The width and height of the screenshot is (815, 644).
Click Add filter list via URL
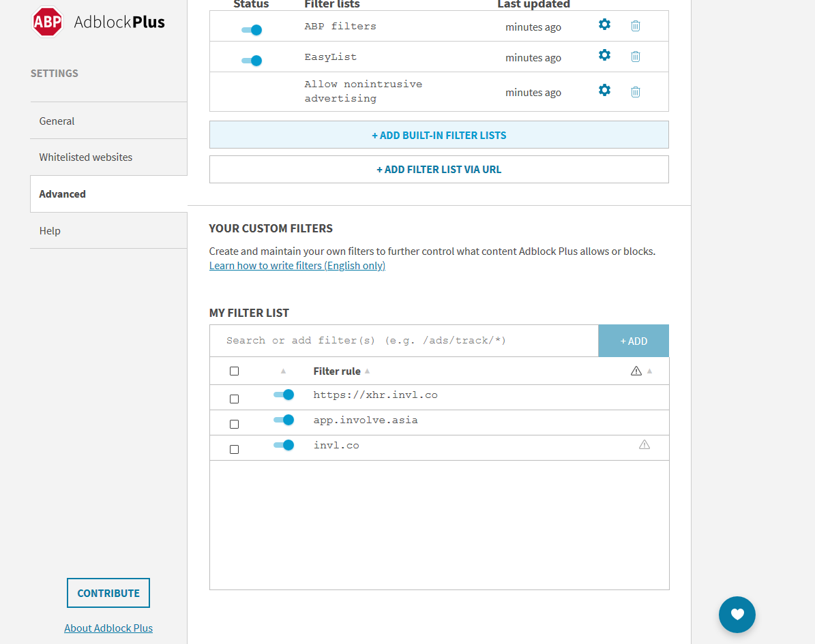coord(439,169)
